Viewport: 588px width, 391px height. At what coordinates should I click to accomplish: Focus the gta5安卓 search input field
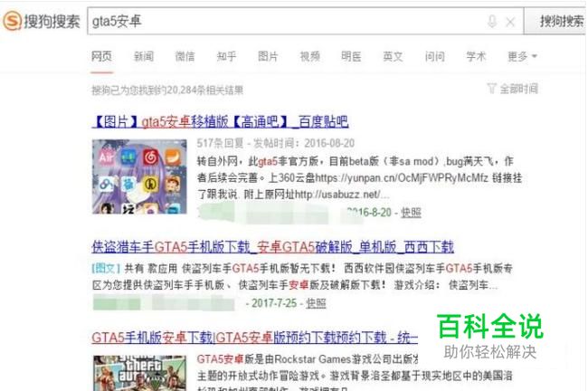289,22
